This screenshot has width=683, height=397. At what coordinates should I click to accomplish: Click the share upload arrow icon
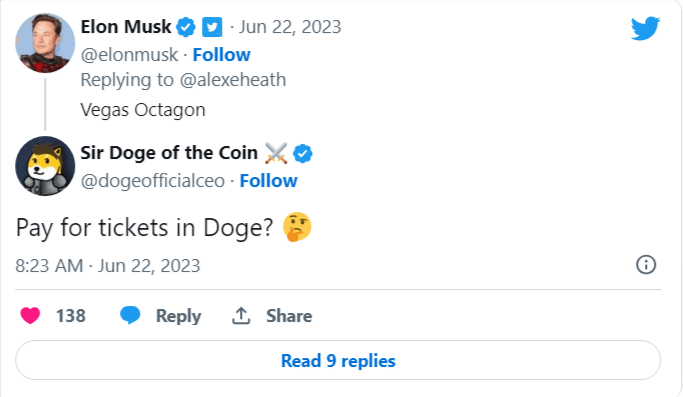pyautogui.click(x=241, y=316)
